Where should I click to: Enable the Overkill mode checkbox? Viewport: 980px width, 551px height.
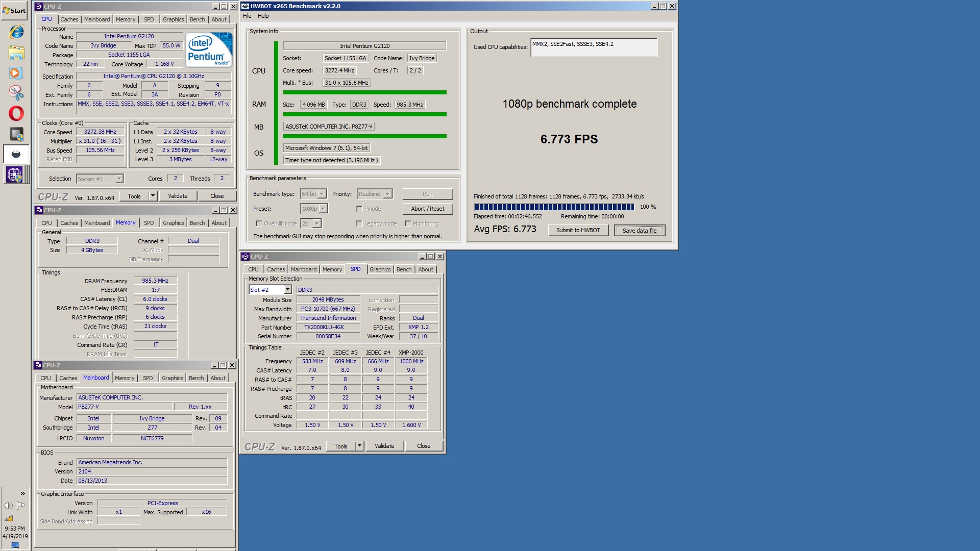point(259,223)
